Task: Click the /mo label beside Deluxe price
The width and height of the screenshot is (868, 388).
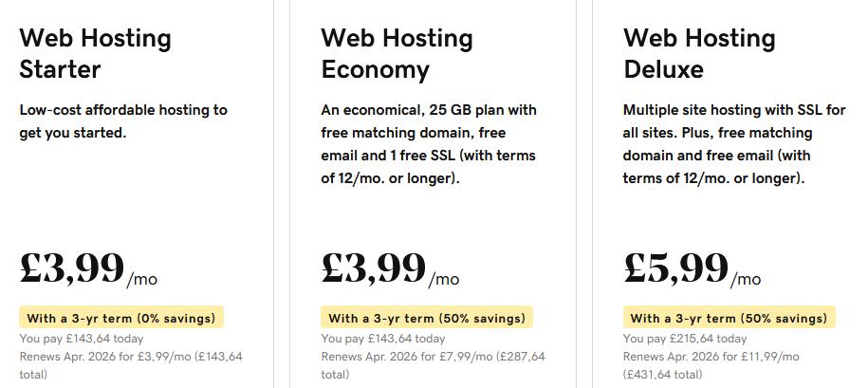Action: tap(746, 279)
